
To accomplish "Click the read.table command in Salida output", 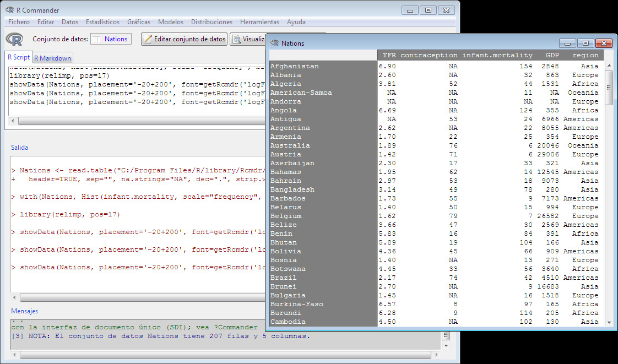I will point(138,171).
